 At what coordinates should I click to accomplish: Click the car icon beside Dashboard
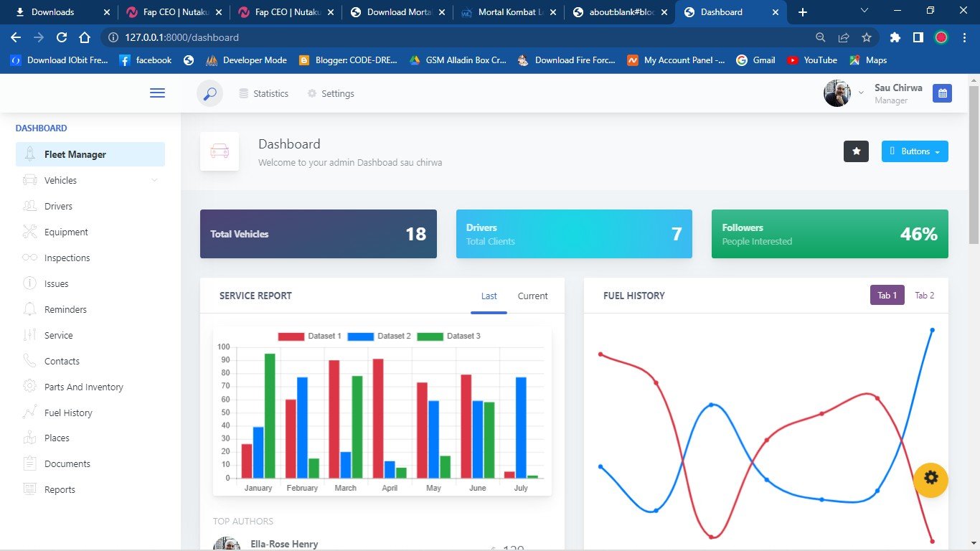(x=220, y=151)
